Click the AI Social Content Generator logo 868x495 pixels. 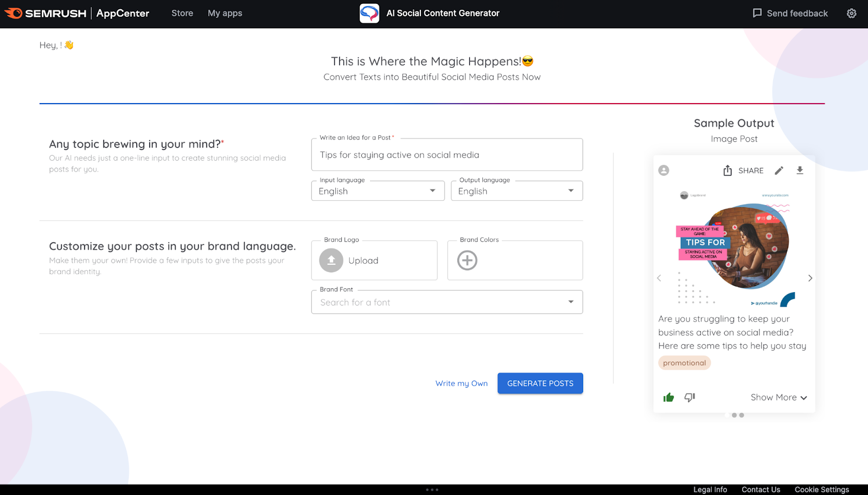tap(369, 14)
